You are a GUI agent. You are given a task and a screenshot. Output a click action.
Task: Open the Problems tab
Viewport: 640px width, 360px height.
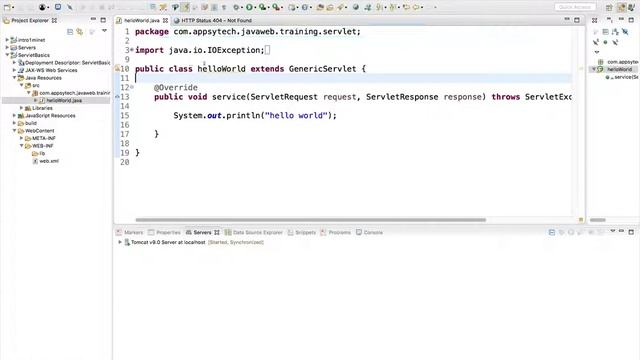coord(336,232)
